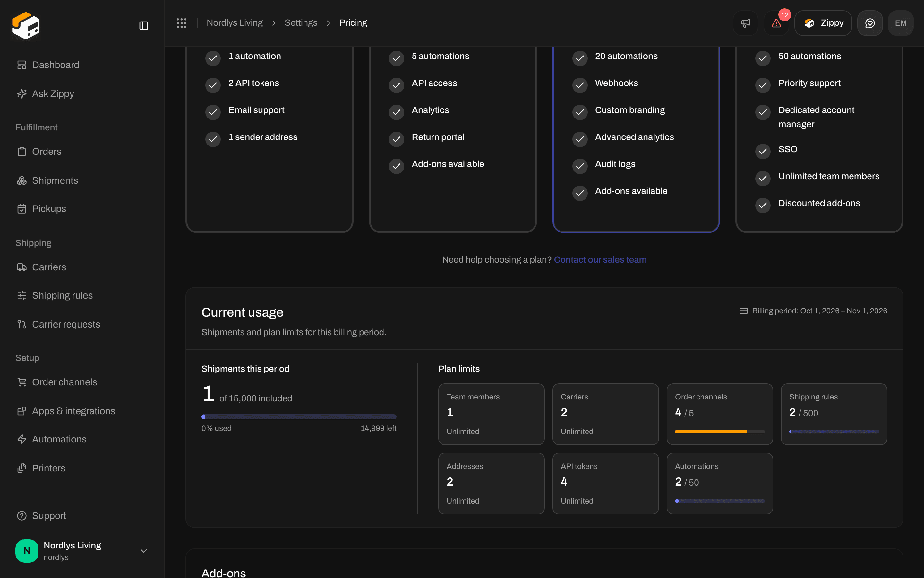Click the 'Custom branding' feature text
The width and height of the screenshot is (924, 578).
click(x=629, y=110)
